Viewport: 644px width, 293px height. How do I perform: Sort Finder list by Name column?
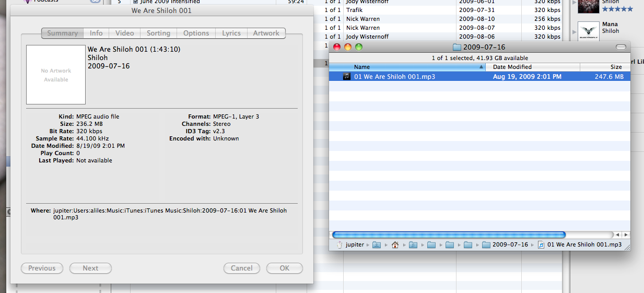[407, 67]
